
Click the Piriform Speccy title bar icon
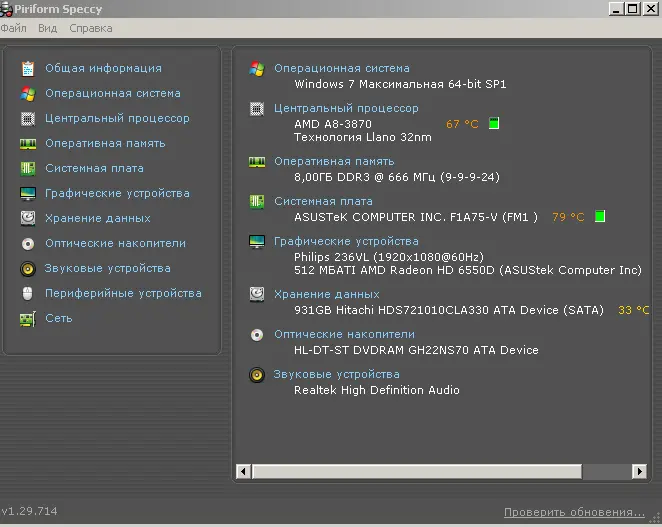point(6,9)
